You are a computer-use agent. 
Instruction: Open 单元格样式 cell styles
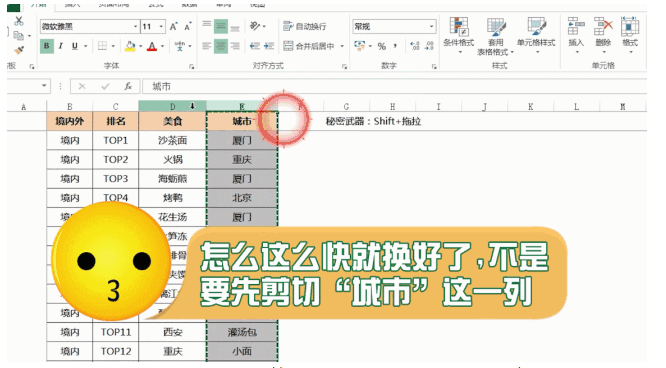[x=536, y=36]
